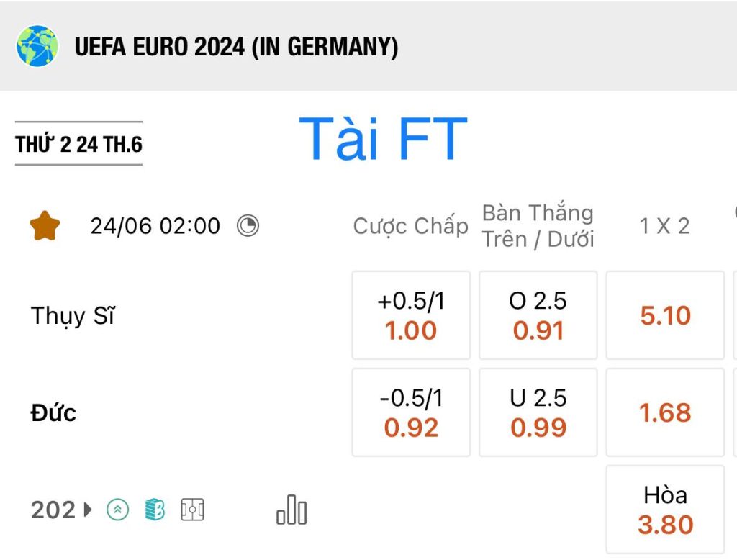The image size is (737, 560).
Task: Choose the Hòa draw odds 3.80
Action: [x=665, y=510]
